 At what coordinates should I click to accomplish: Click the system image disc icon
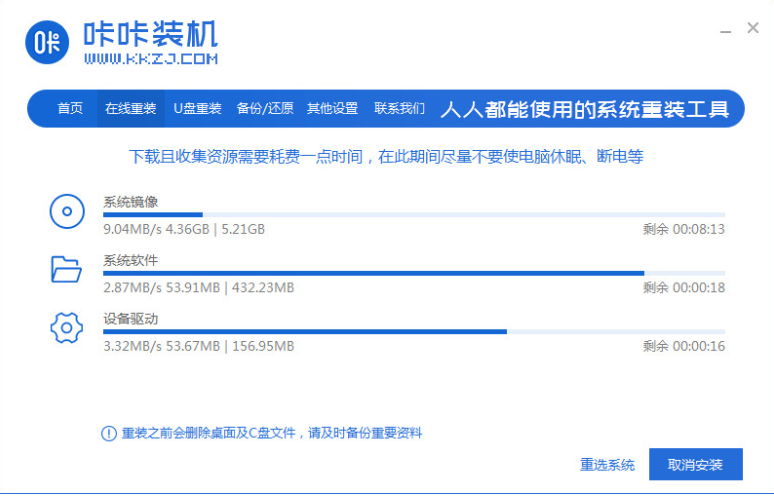pos(66,211)
